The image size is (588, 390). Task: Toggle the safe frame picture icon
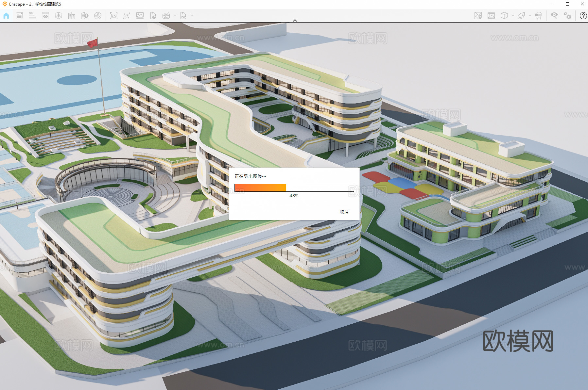pos(491,16)
